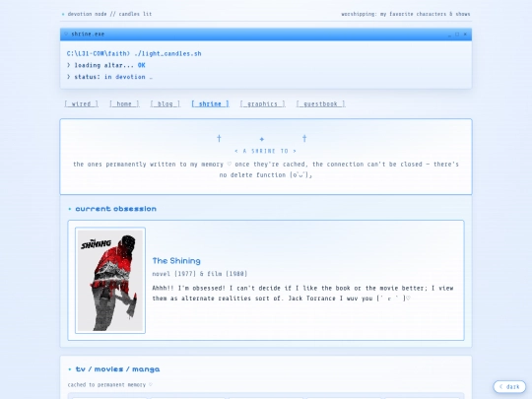Click the light_candles.sh command text
The image size is (532, 399).
coord(167,53)
